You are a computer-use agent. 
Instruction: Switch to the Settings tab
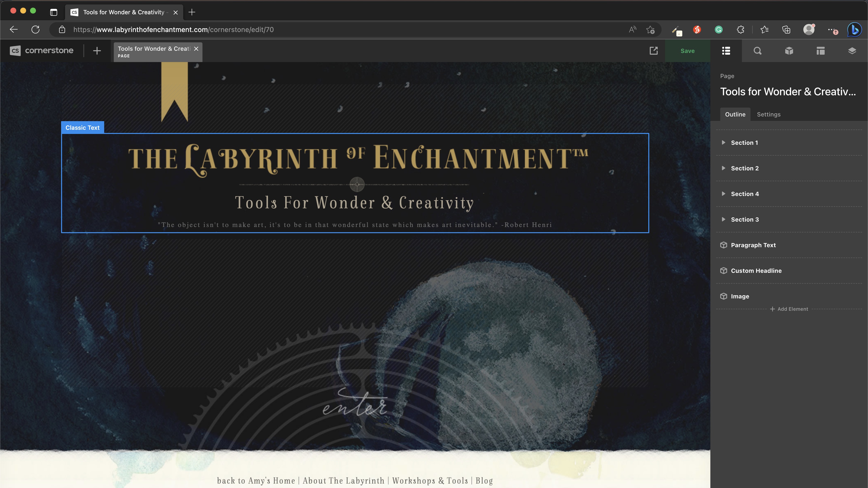coord(768,114)
